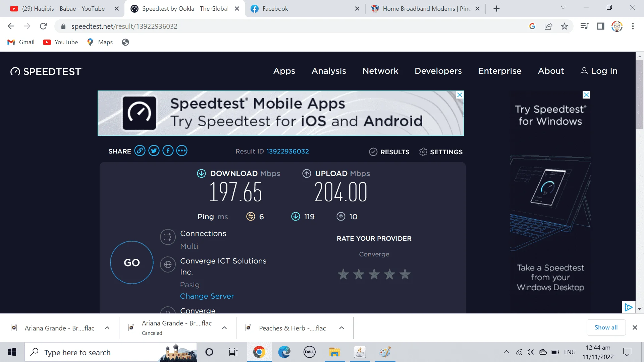644x362 pixels.
Task: Open YouTube bookmark
Action: 60,42
